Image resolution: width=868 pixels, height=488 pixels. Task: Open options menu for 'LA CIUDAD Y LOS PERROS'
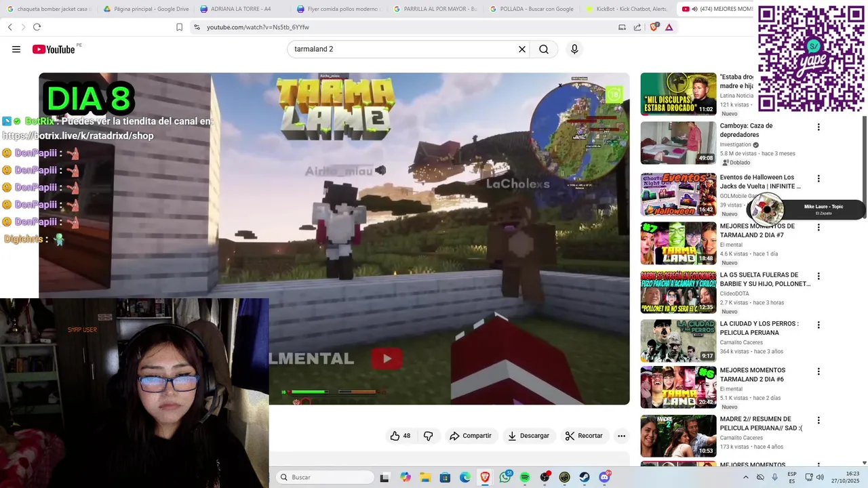[818, 325]
